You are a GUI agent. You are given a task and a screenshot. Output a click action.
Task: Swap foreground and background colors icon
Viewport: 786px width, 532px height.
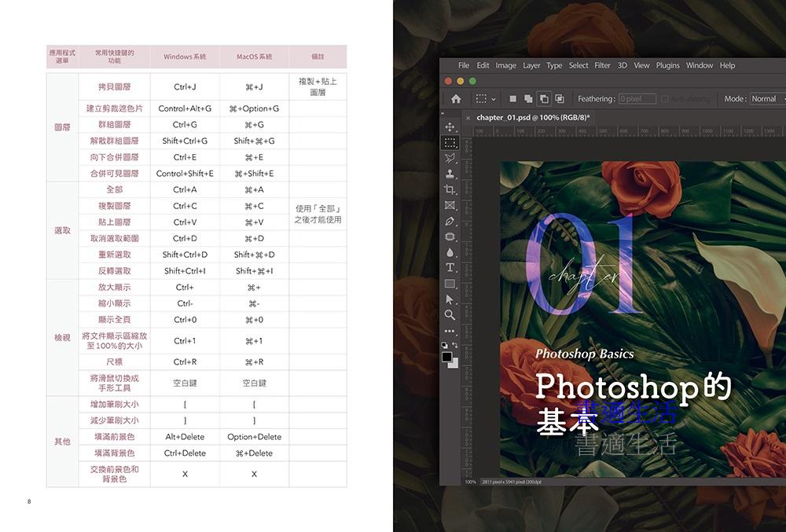455,345
